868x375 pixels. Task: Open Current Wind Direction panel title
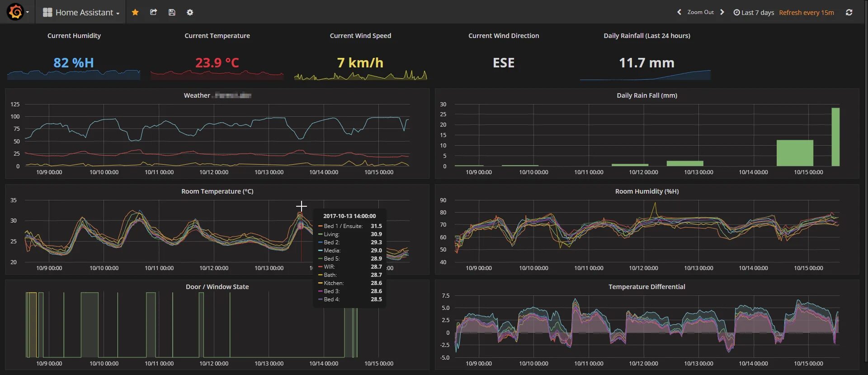coord(504,36)
